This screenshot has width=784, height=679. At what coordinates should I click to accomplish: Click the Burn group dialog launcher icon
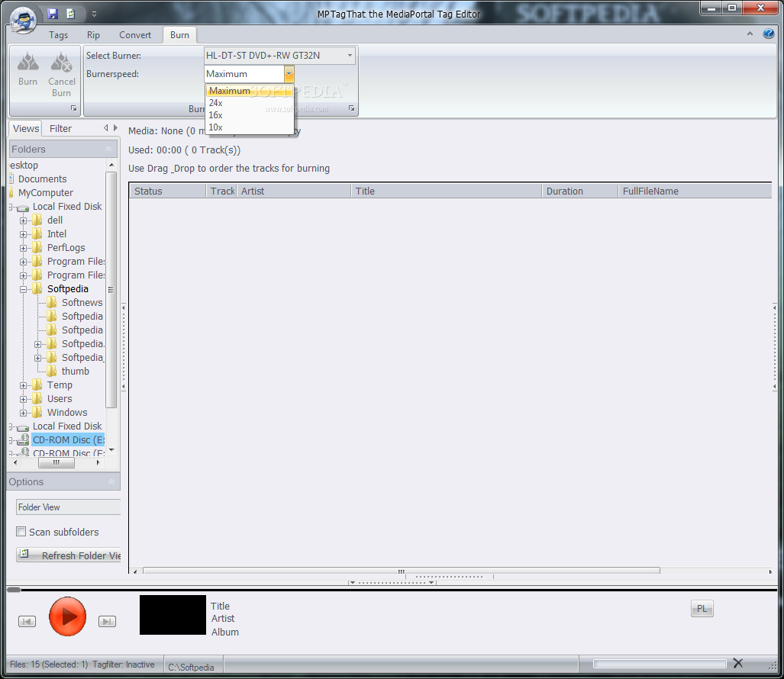(x=73, y=108)
